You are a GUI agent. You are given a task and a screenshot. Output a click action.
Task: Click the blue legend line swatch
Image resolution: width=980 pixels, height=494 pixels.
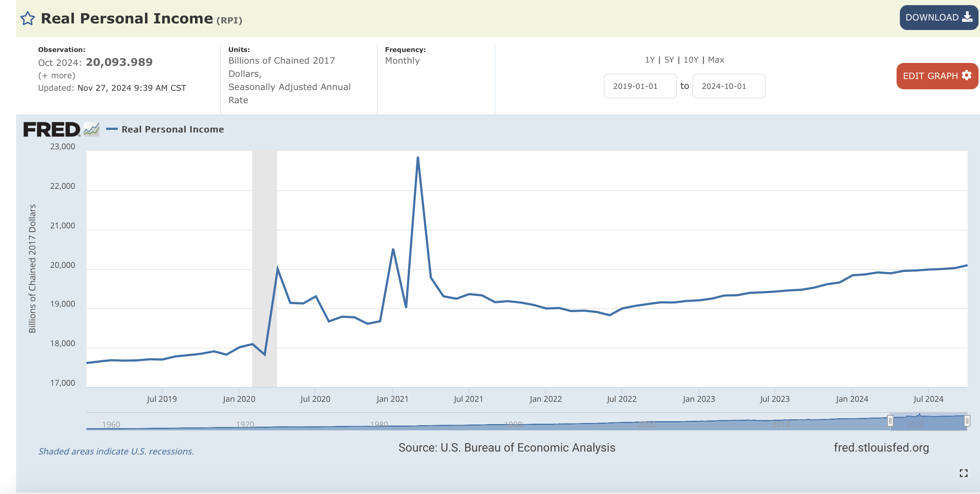(x=112, y=129)
